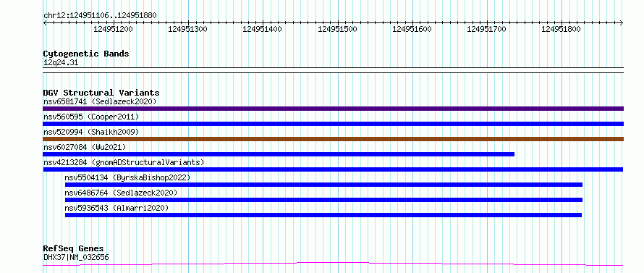The image size is (644, 273).
Task: Click the blue nsv4213284 variant bar
Action: pos(333,169)
